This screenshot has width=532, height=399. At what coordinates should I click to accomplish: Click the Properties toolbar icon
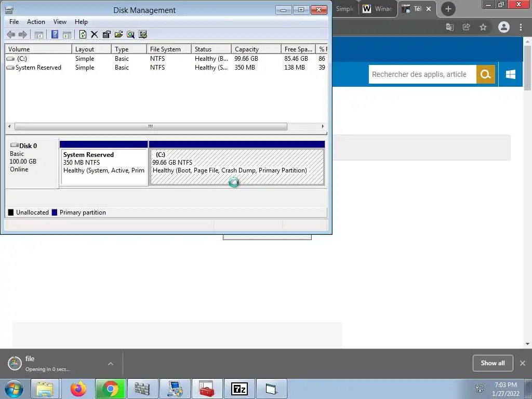[107, 34]
